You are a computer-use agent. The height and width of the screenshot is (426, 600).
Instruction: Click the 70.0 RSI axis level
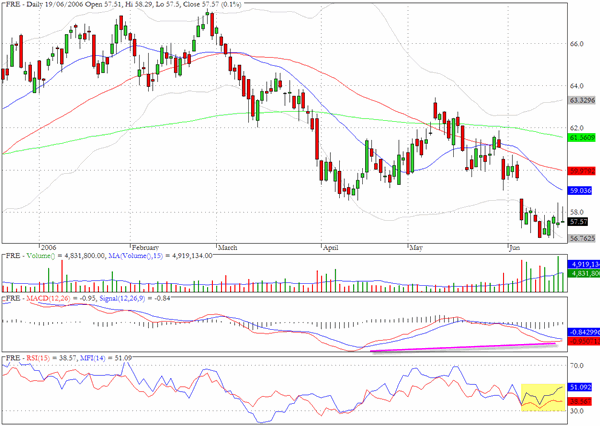(x=577, y=366)
